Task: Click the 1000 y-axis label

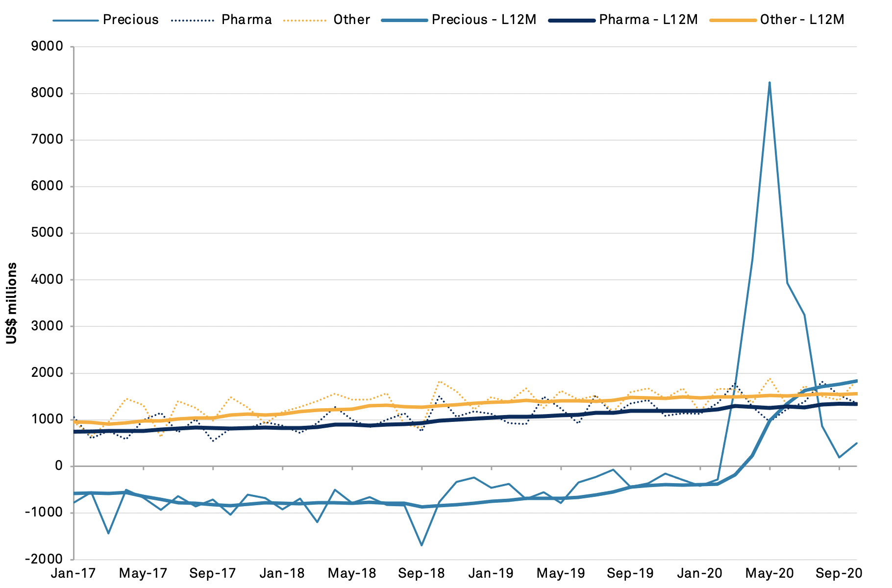Action: (x=48, y=419)
